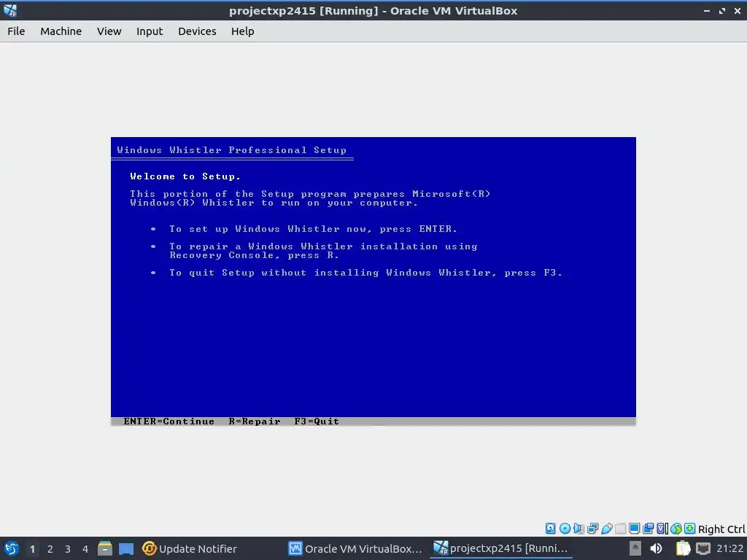Click the audio status icon in VirtualBox
This screenshot has height=560, width=747.
pos(578,528)
